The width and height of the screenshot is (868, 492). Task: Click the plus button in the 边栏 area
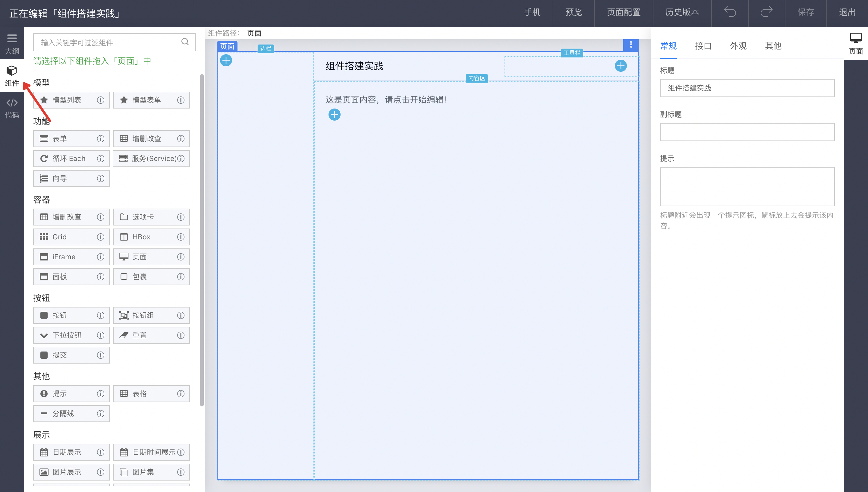click(226, 61)
